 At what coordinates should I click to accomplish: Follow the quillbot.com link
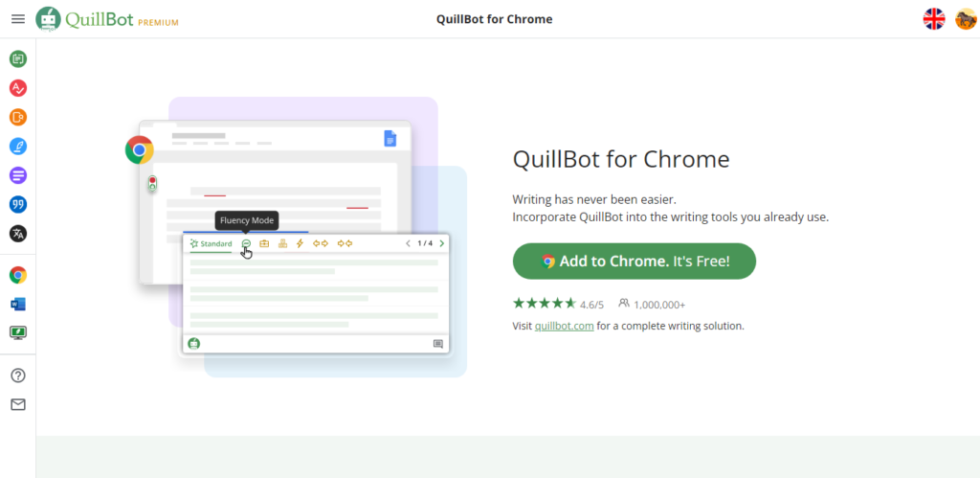565,326
